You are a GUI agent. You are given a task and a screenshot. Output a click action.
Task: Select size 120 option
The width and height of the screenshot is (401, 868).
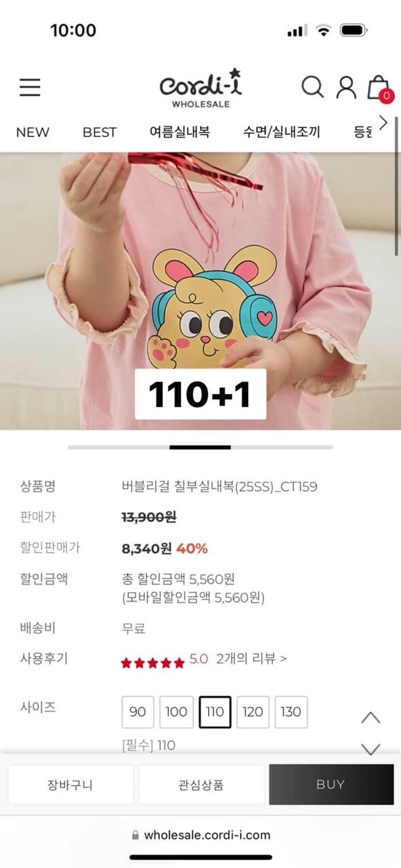[253, 712]
